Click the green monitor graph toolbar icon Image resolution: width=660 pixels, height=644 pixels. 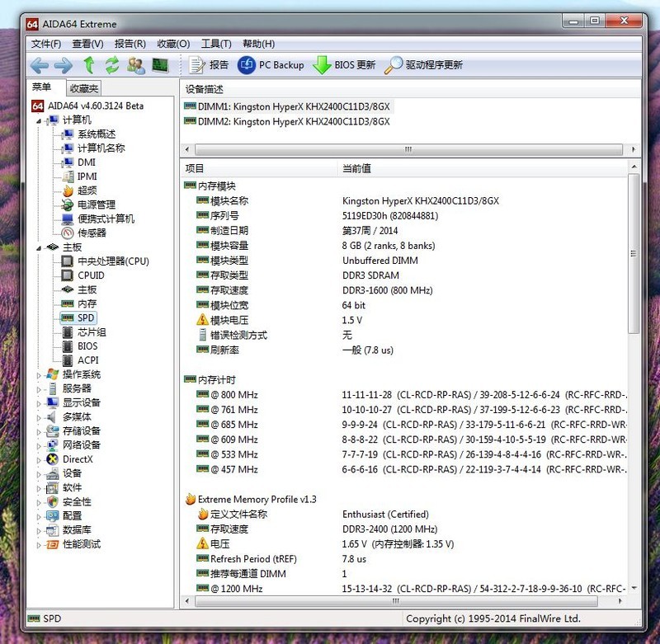coord(160,65)
